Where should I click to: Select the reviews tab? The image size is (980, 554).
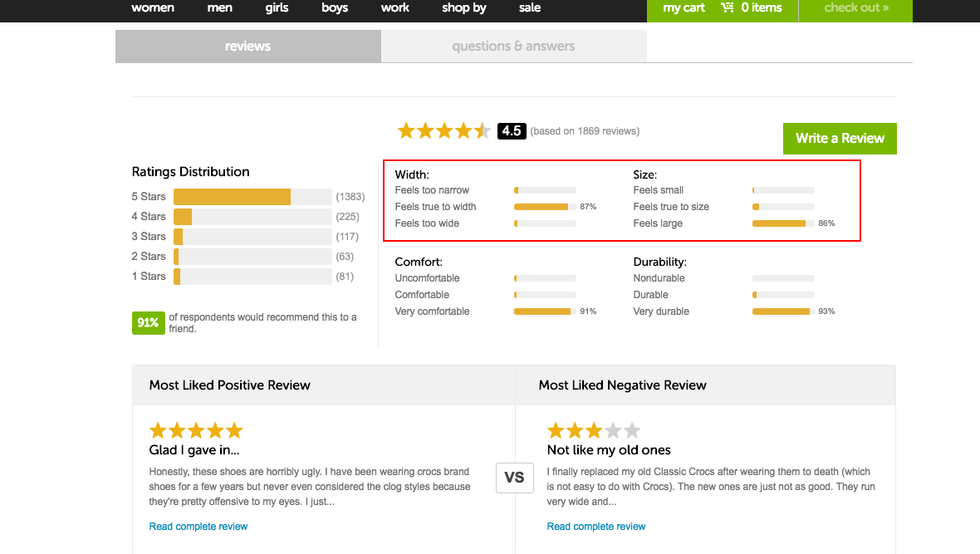[x=247, y=47]
